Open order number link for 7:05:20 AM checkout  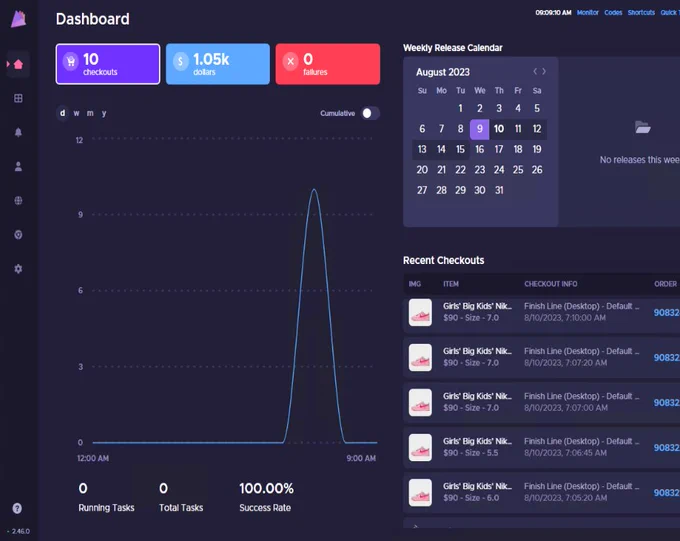pyautogui.click(x=667, y=493)
